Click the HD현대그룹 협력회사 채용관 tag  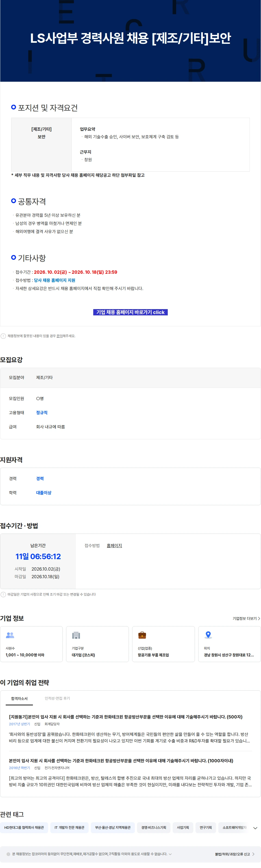[24, 828]
